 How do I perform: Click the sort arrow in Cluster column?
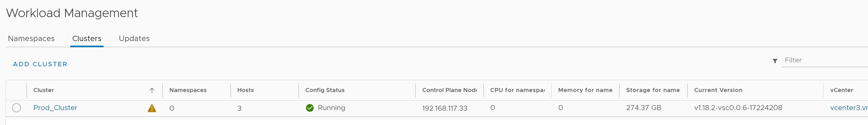(x=152, y=90)
